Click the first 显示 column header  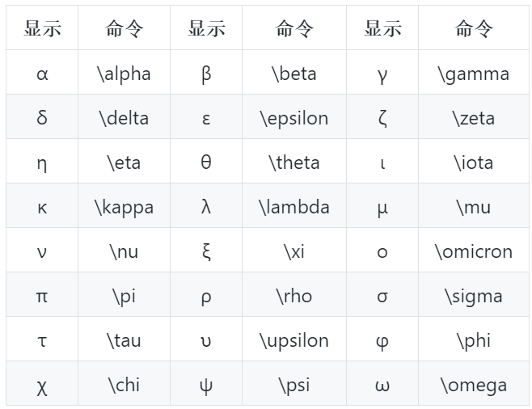(42, 28)
